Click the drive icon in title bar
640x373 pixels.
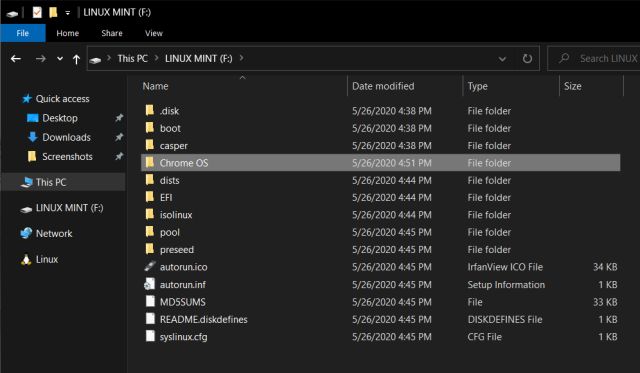12,13
